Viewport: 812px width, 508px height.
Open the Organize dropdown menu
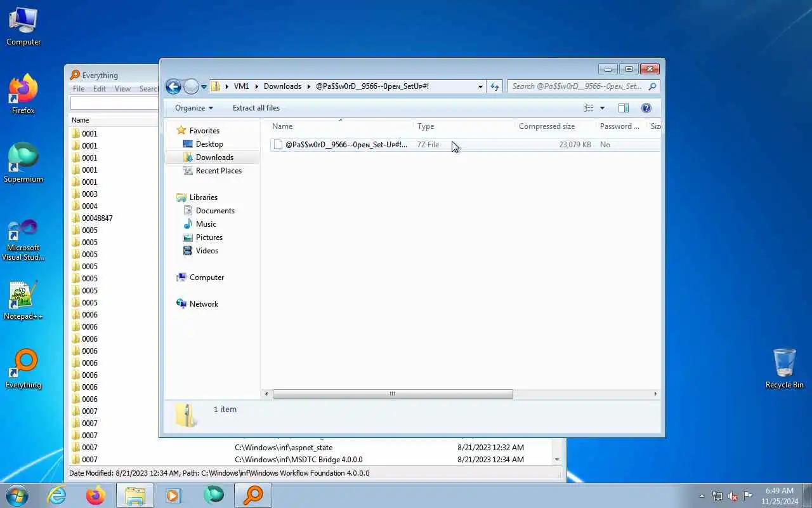pyautogui.click(x=194, y=108)
